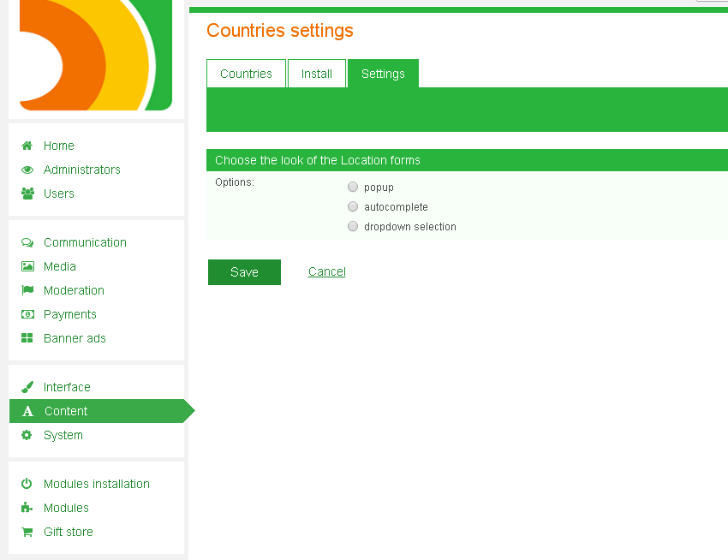728x560 pixels.
Task: Open Users menu item
Action: [x=59, y=194]
